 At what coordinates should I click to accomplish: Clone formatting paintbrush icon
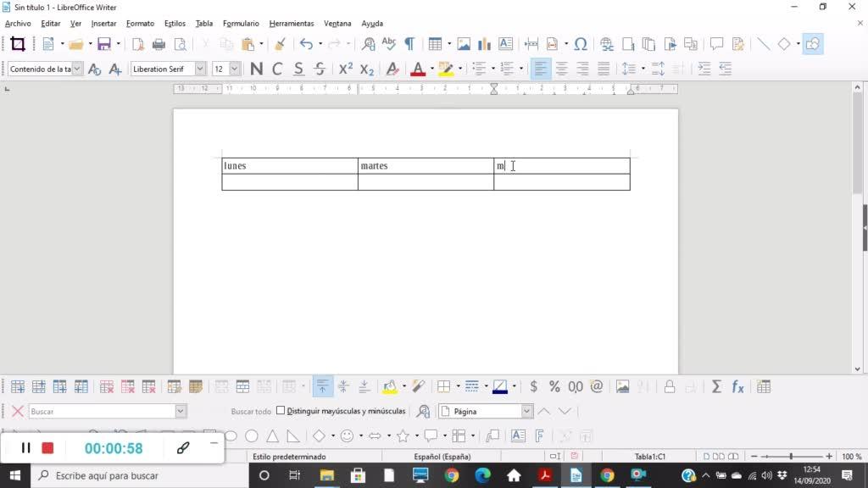(x=280, y=44)
